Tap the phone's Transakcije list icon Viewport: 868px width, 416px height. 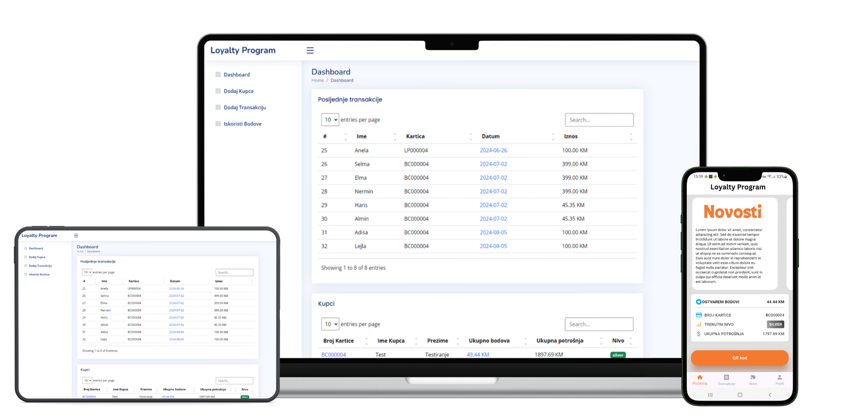coord(726,377)
